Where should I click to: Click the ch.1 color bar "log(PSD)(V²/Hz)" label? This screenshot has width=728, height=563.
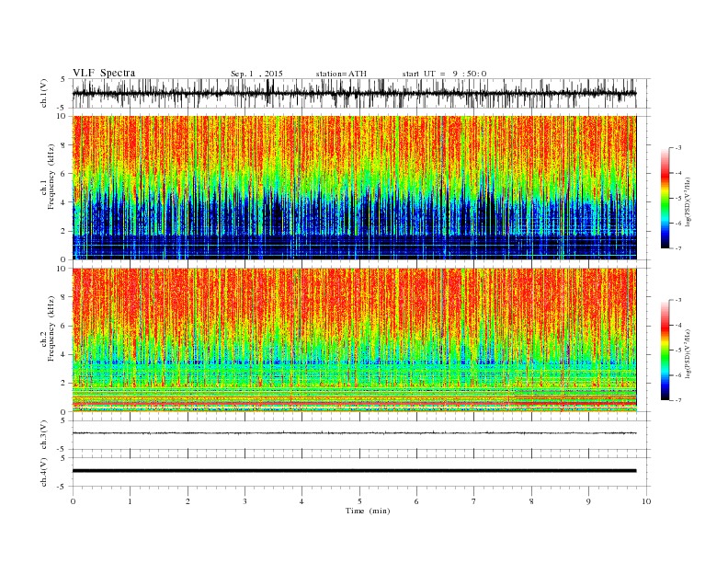pyautogui.click(x=688, y=202)
